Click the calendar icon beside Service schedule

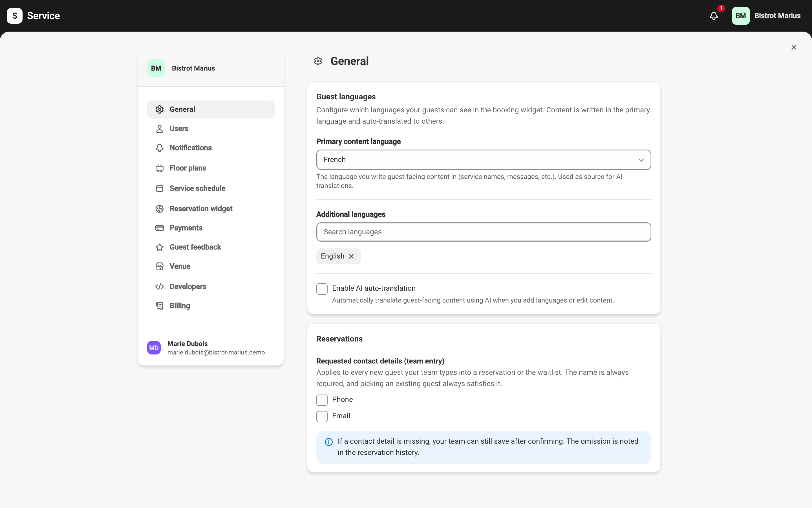(159, 189)
